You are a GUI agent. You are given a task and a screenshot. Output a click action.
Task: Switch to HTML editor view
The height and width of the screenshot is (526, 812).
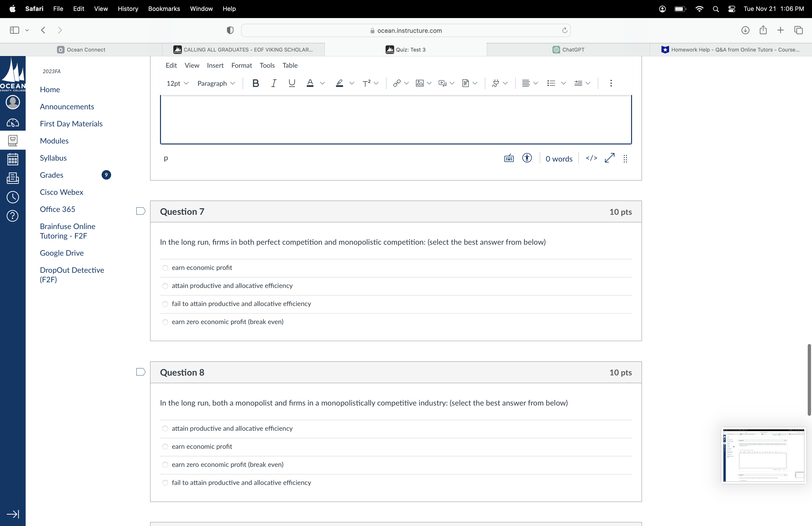pyautogui.click(x=591, y=158)
